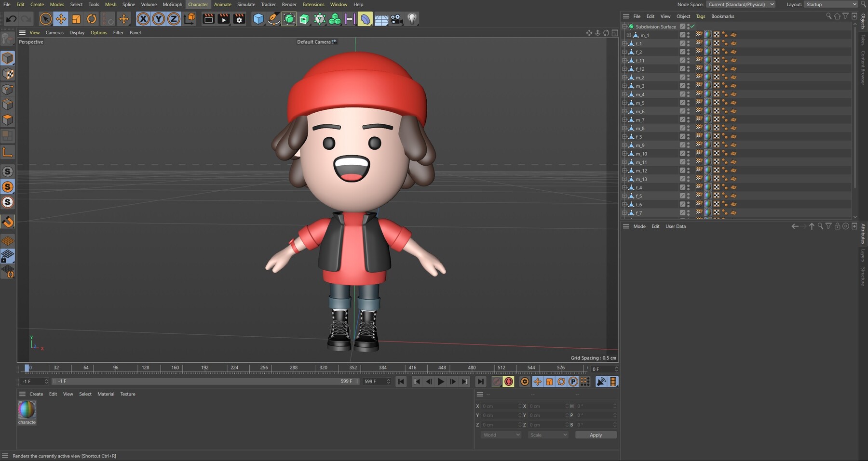Open the World coordinate system dropdown
The height and width of the screenshot is (461, 868).
pyautogui.click(x=501, y=435)
